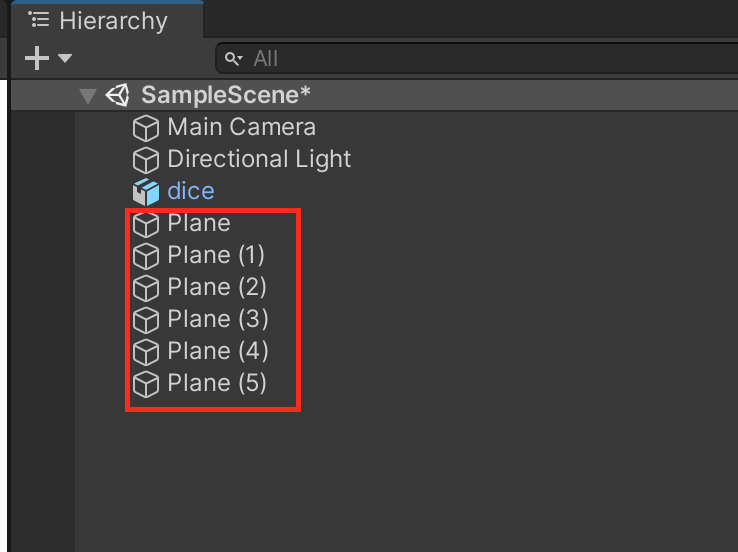
Task: Click the Unity logo beside SampleScene
Action: point(118,95)
